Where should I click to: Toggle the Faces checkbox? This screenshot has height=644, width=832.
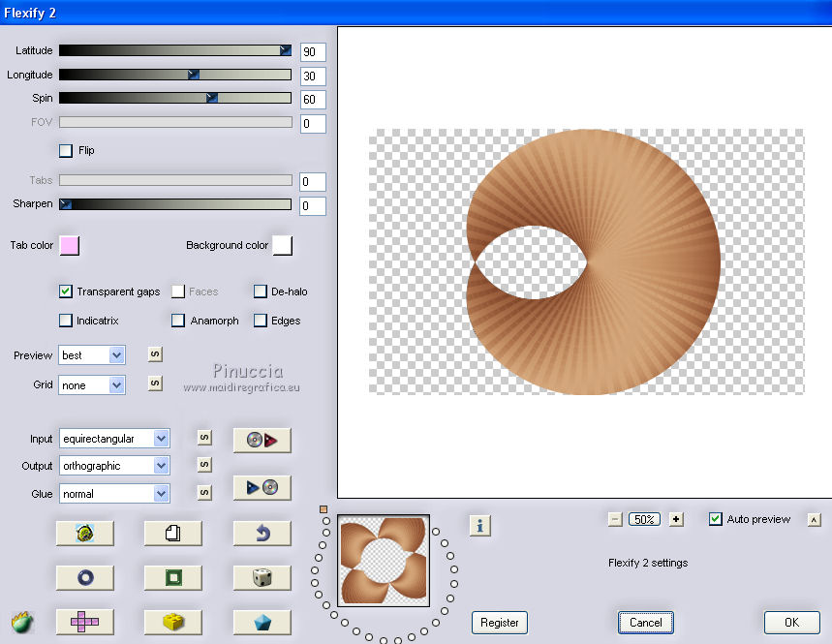tap(178, 291)
